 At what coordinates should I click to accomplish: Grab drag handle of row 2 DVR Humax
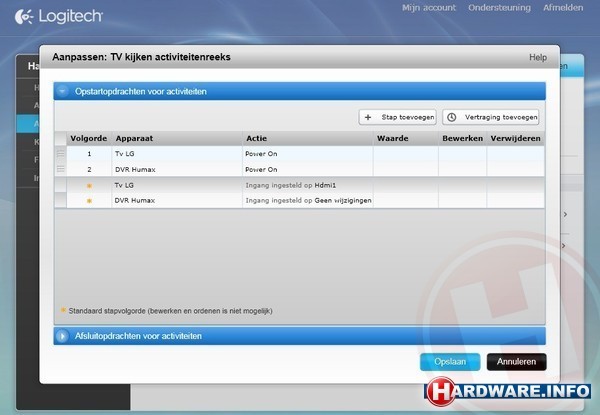[x=60, y=169]
